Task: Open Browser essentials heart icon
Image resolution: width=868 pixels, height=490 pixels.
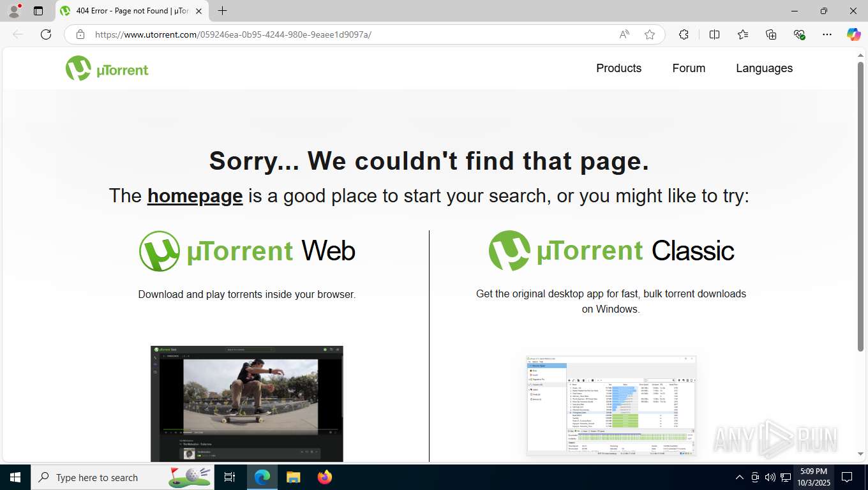Action: (x=799, y=34)
